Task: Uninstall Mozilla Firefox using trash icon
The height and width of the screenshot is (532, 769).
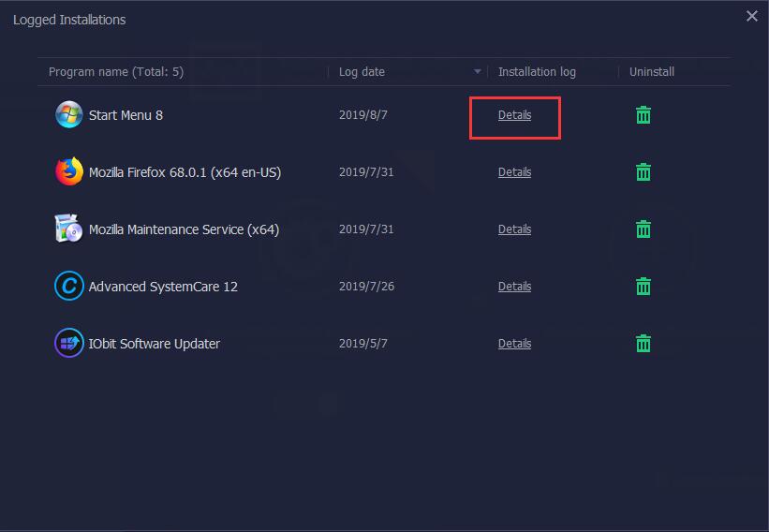Action: pyautogui.click(x=643, y=172)
